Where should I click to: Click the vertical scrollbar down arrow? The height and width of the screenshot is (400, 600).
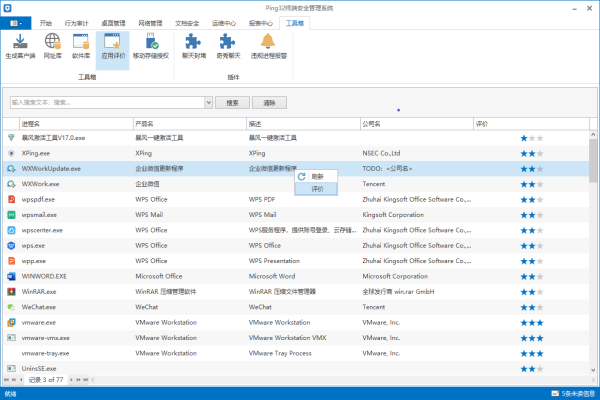593,370
